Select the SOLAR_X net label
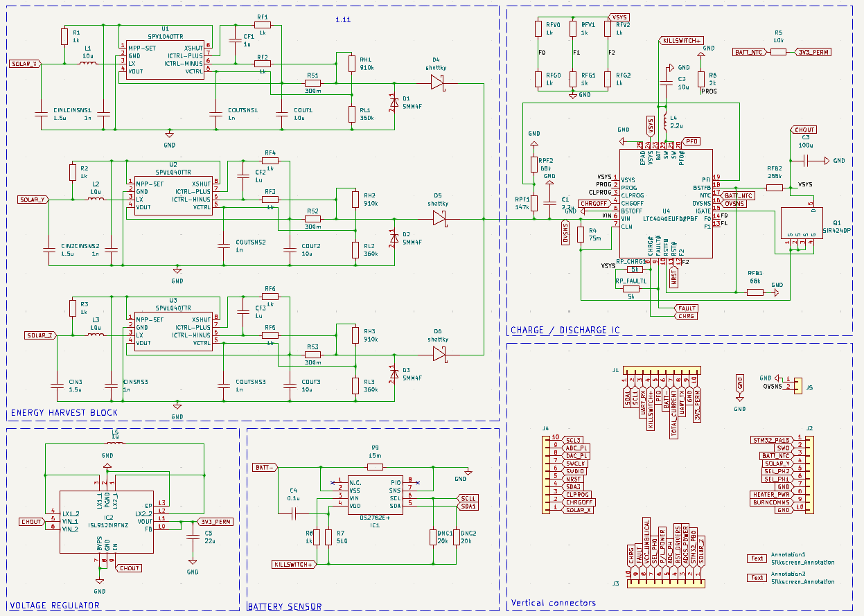864x616 pixels. (x=26, y=64)
